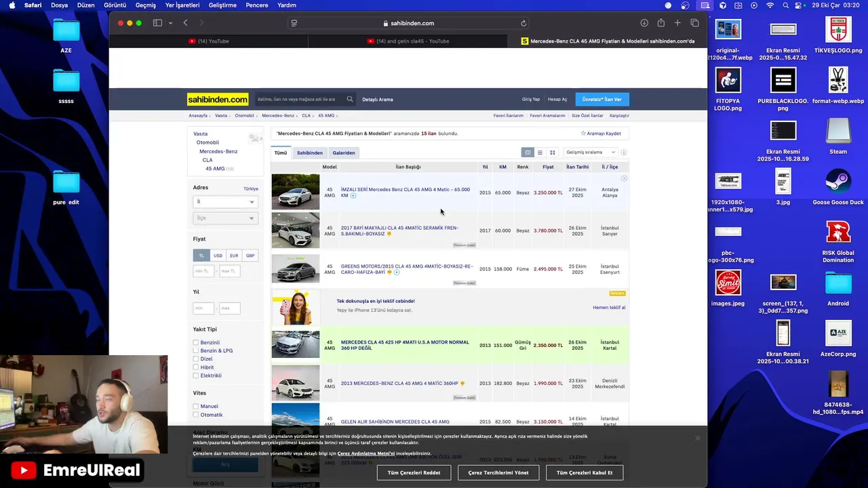Open the Dosya menu
This screenshot has width=868, height=488.
point(59,5)
